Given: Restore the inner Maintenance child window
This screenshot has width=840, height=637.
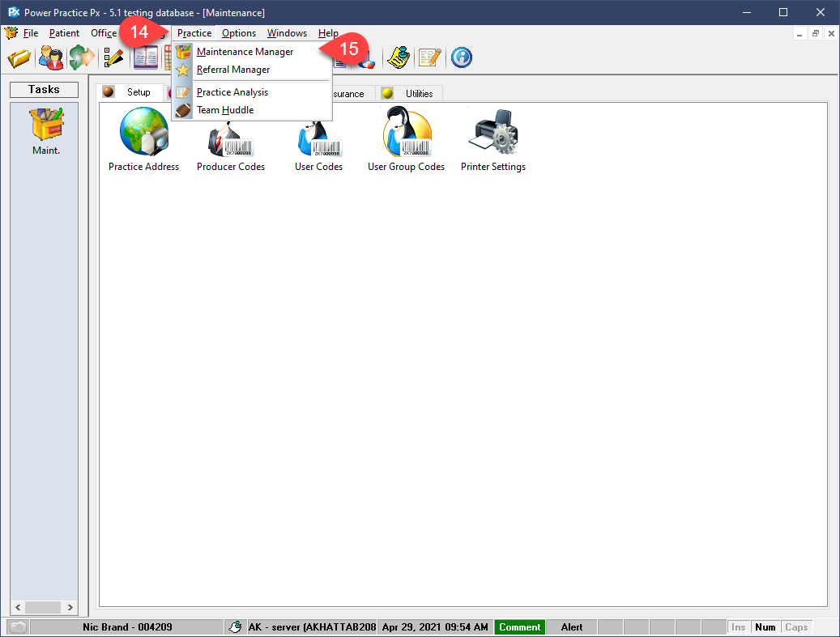Looking at the screenshot, I should pos(816,34).
